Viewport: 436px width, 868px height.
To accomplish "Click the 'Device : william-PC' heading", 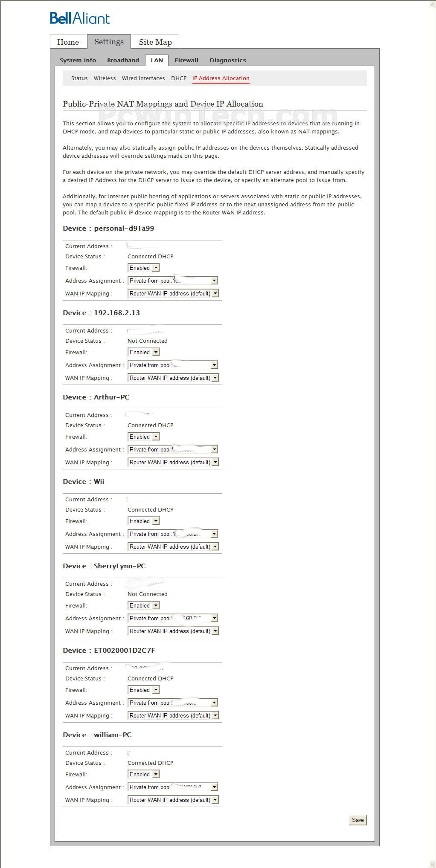I will tap(97, 735).
